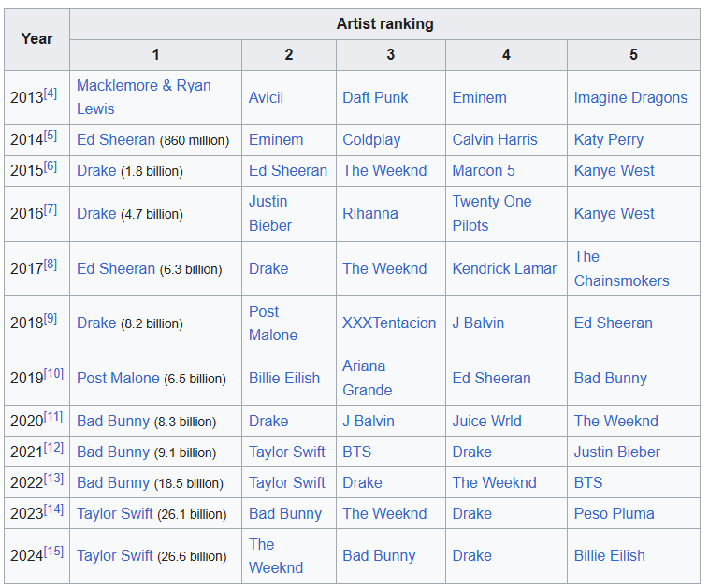This screenshot has width=709, height=588.
Task: Open the Maroon 5 link
Action: coord(484,171)
